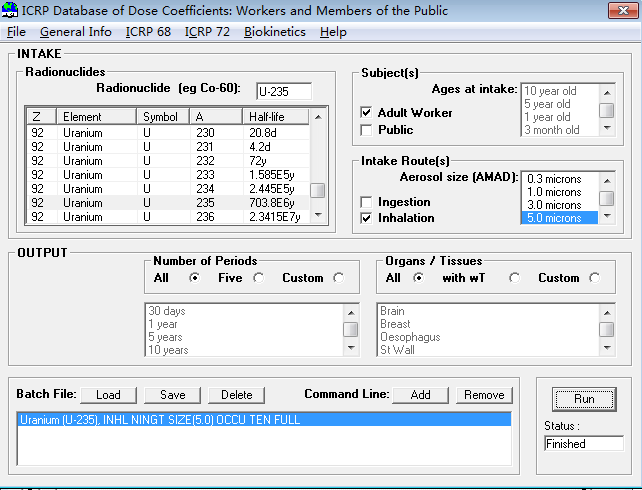
Task: Enable the Public subject checkbox
Action: click(x=367, y=130)
